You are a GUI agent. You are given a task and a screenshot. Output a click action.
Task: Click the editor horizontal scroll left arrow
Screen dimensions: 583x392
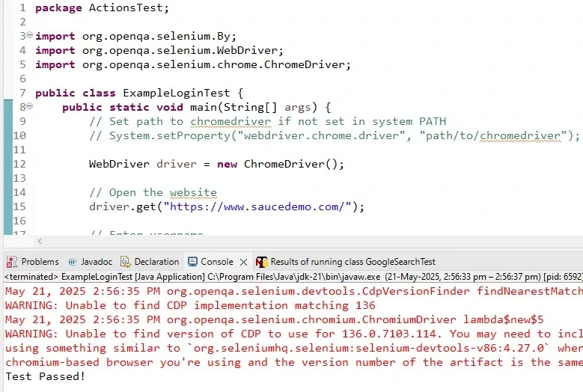coord(40,242)
